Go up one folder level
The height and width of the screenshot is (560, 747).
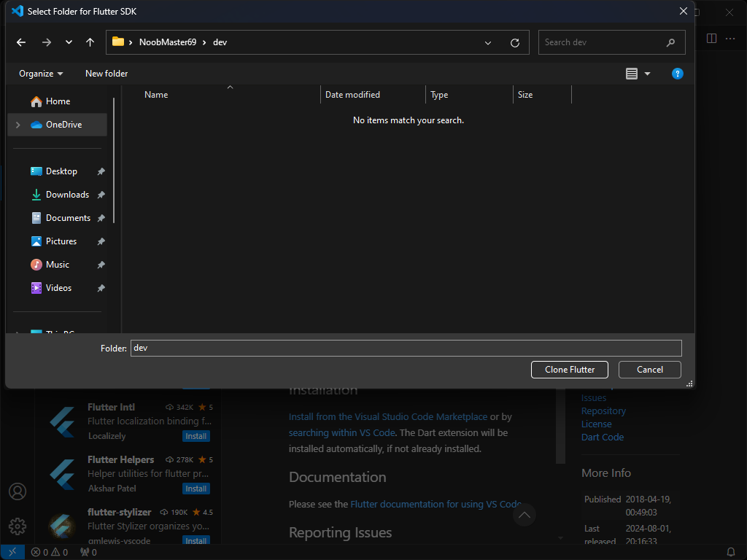point(90,42)
